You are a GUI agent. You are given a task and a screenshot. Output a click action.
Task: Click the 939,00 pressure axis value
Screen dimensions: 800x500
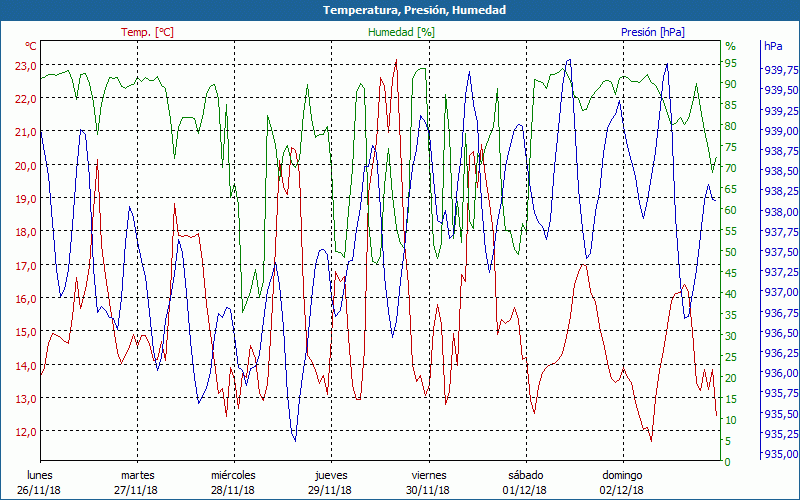tap(781, 131)
